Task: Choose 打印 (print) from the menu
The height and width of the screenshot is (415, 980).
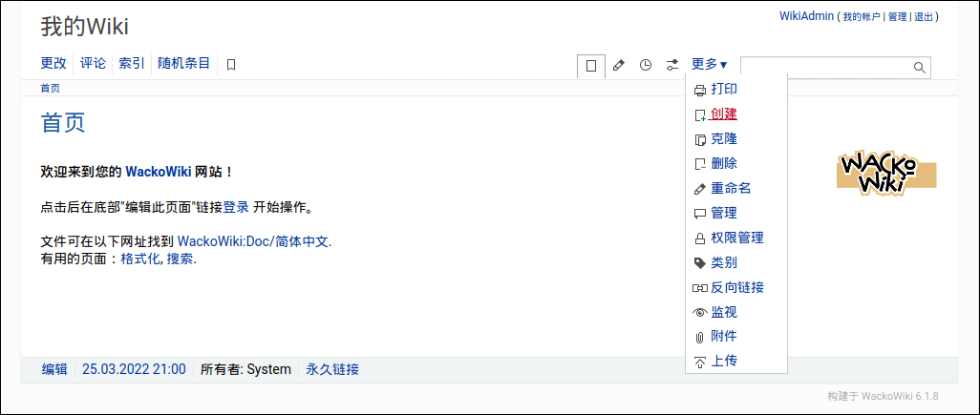Action: [723, 90]
